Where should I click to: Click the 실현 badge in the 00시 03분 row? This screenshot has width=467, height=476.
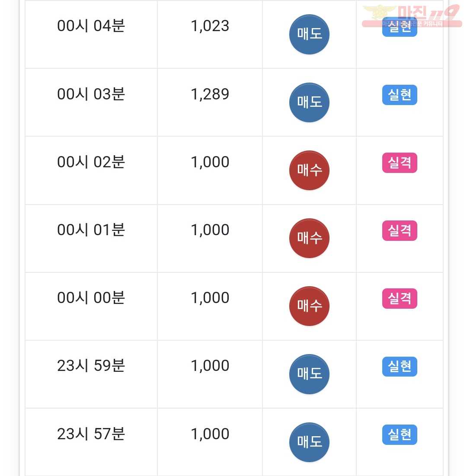[x=400, y=95]
